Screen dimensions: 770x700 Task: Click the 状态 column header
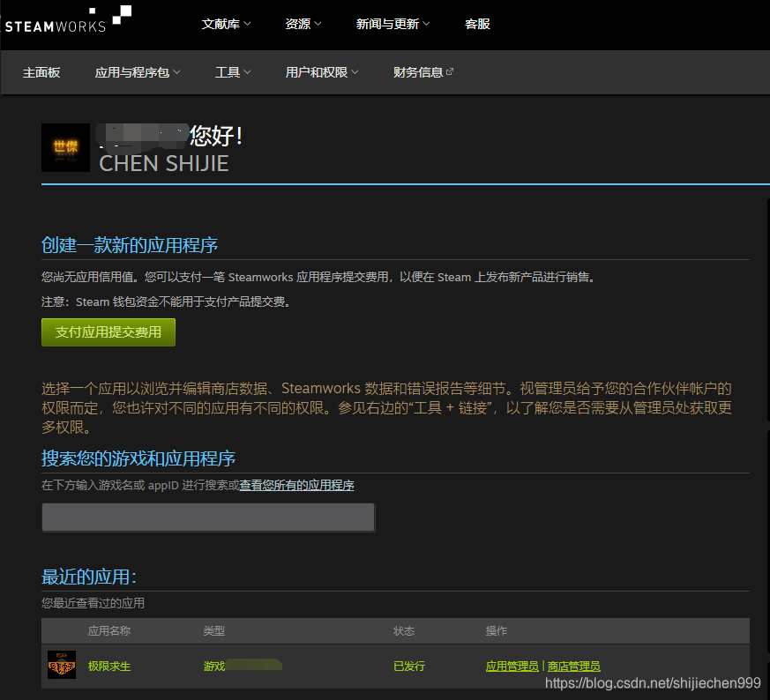(x=404, y=630)
